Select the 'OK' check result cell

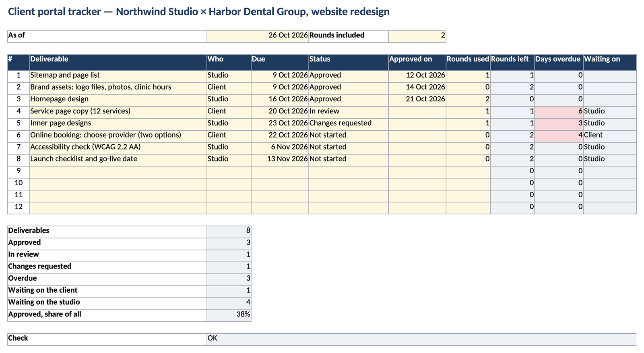point(422,339)
